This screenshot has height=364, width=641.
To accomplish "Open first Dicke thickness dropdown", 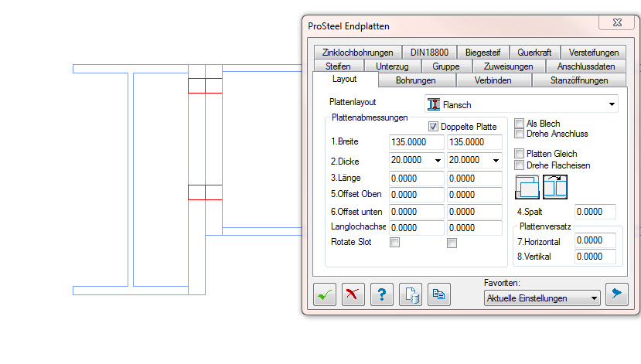I will (x=438, y=160).
